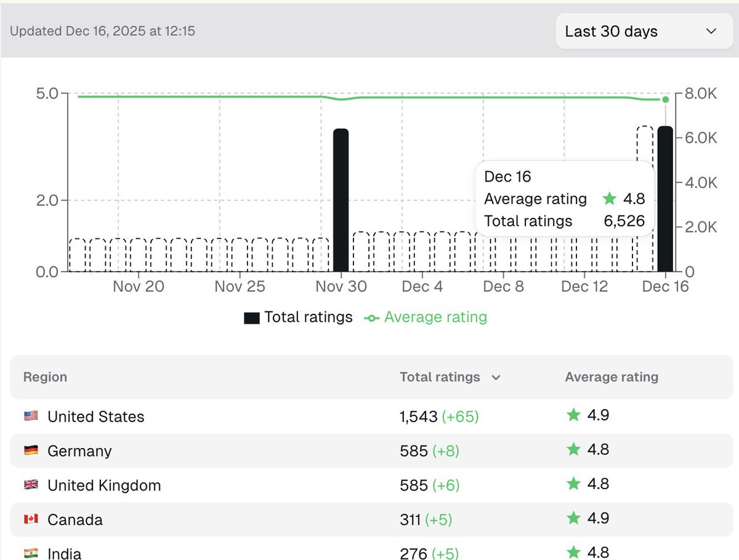Click India's 276 total ratings
The height and width of the screenshot is (560, 739).
click(412, 553)
